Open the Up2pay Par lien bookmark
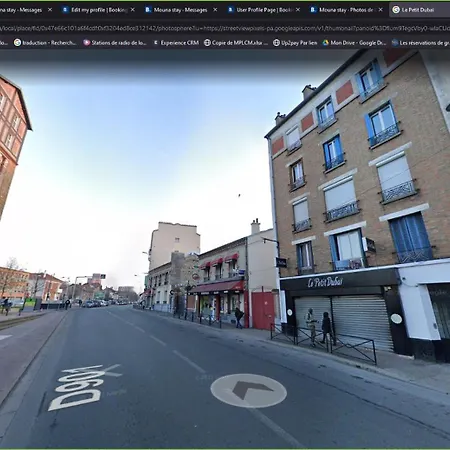The height and width of the screenshot is (450, 450). point(295,43)
